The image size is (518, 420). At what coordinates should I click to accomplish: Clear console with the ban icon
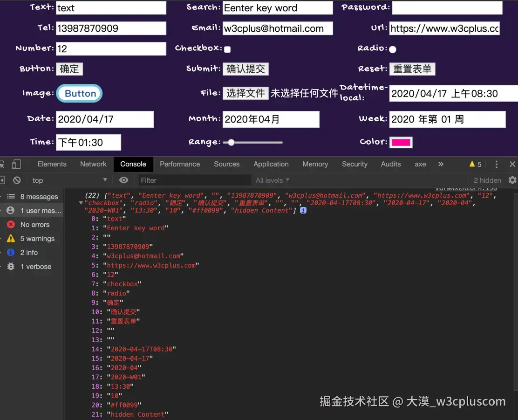(x=17, y=180)
